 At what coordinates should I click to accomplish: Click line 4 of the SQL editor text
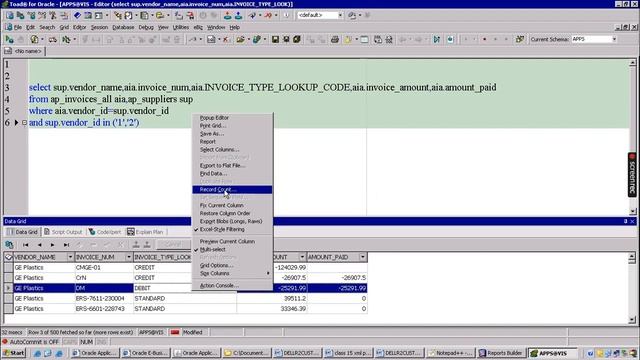pyautogui.click(x=111, y=99)
